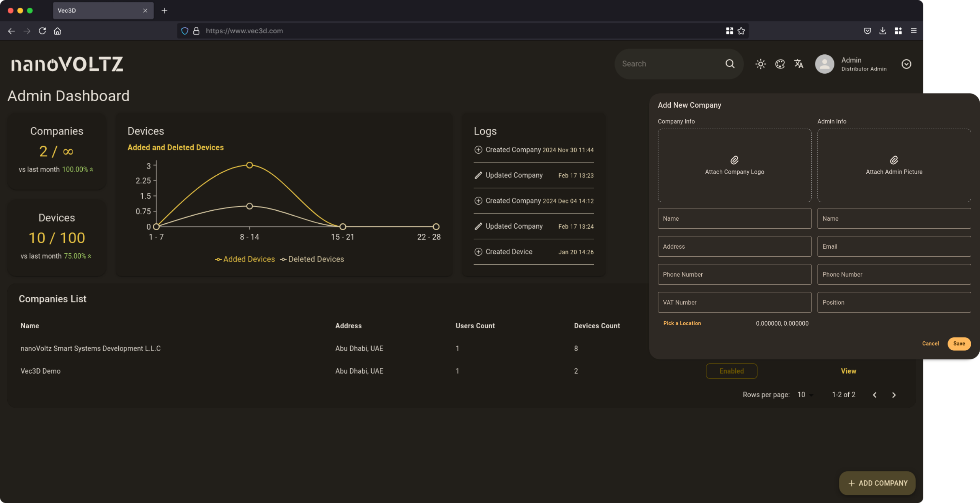Bookmark this page with star icon
Screen dimensions: 980x503
741,31
